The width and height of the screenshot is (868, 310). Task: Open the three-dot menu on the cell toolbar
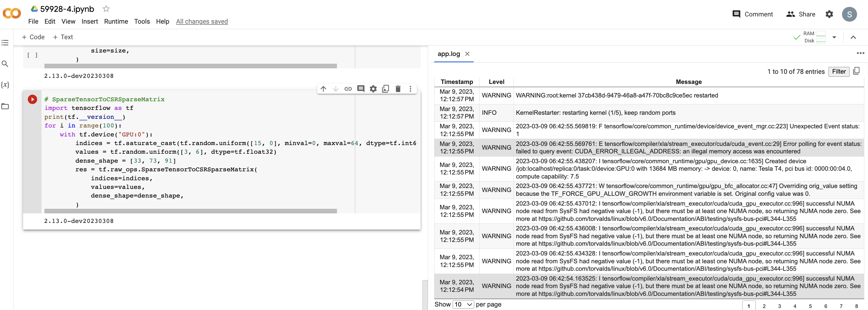410,89
